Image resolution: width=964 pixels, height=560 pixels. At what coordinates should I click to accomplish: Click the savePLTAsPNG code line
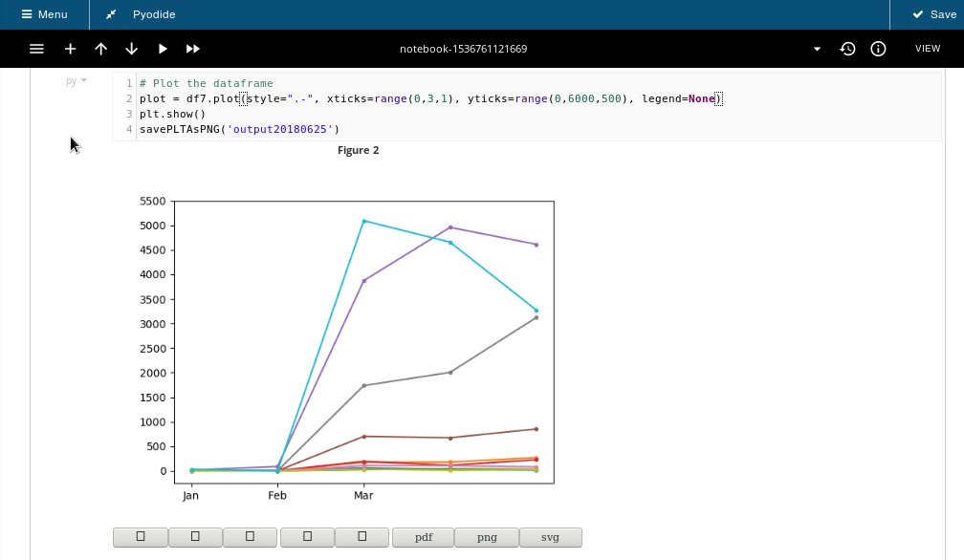(x=239, y=129)
